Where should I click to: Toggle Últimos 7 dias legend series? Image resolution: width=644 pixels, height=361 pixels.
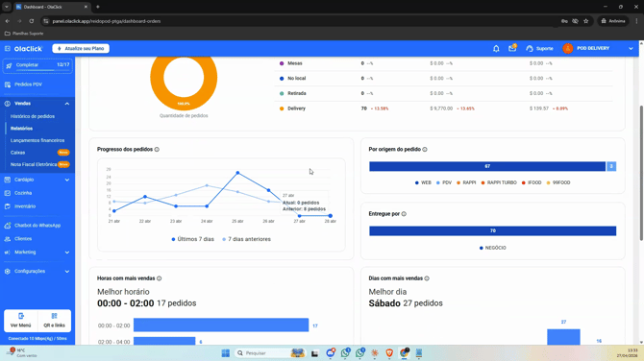coord(192,239)
